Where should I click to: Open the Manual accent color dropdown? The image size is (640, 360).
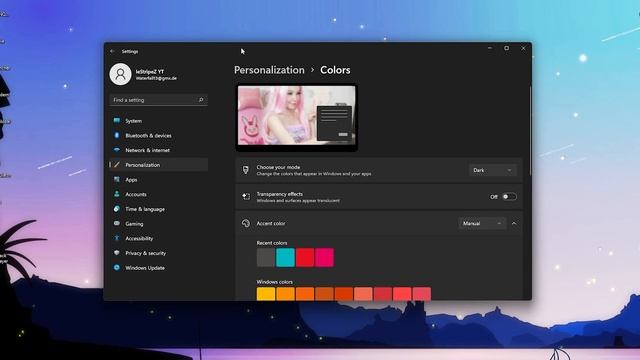pyautogui.click(x=482, y=223)
